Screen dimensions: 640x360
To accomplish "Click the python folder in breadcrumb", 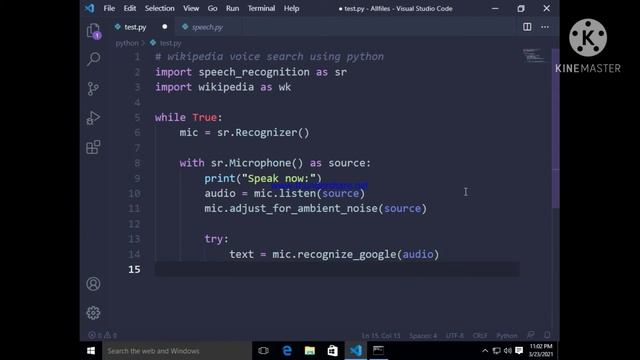I will [127, 43].
